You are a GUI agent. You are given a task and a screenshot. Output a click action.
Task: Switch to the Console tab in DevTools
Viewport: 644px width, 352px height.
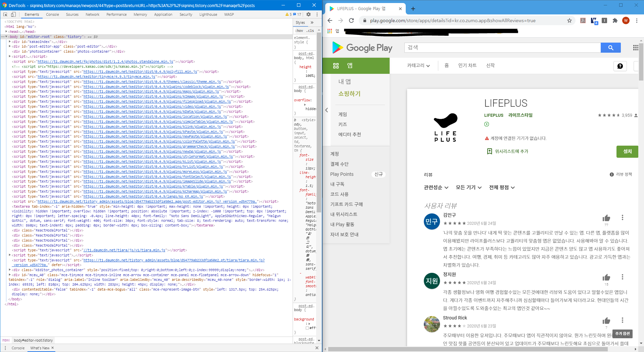pos(52,14)
